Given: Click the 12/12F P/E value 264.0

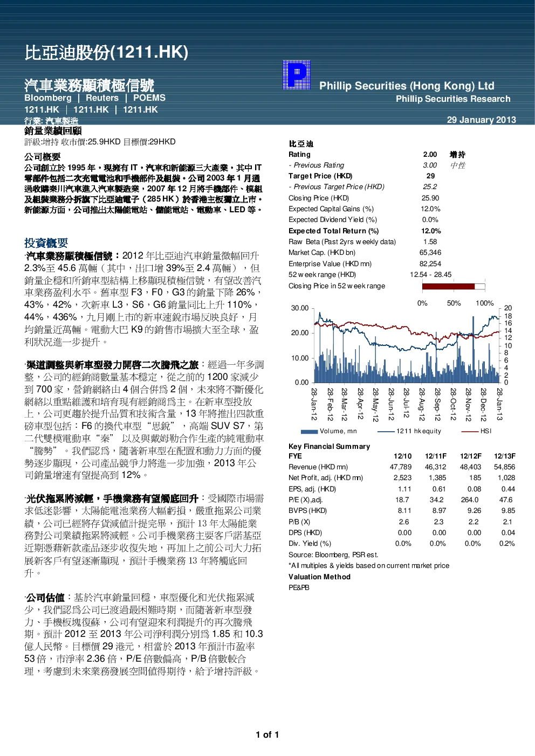Looking at the screenshot, I should pos(470,500).
